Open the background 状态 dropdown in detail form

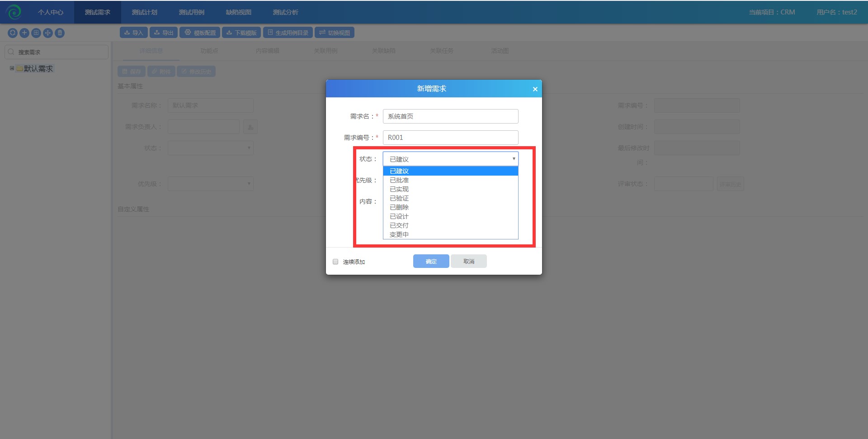211,148
